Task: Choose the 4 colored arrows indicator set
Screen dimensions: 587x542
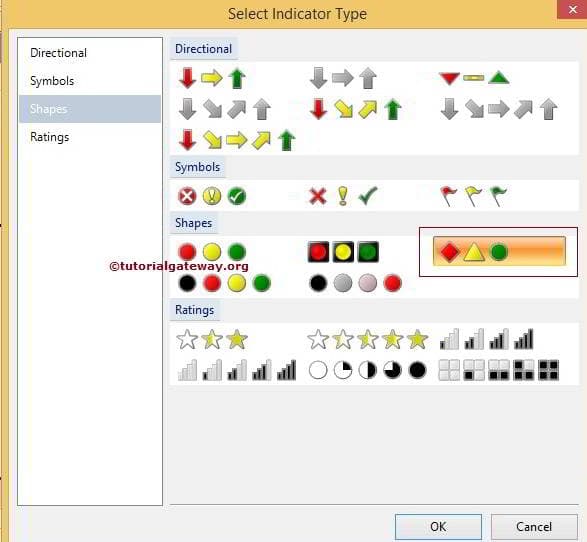Action: [356, 109]
